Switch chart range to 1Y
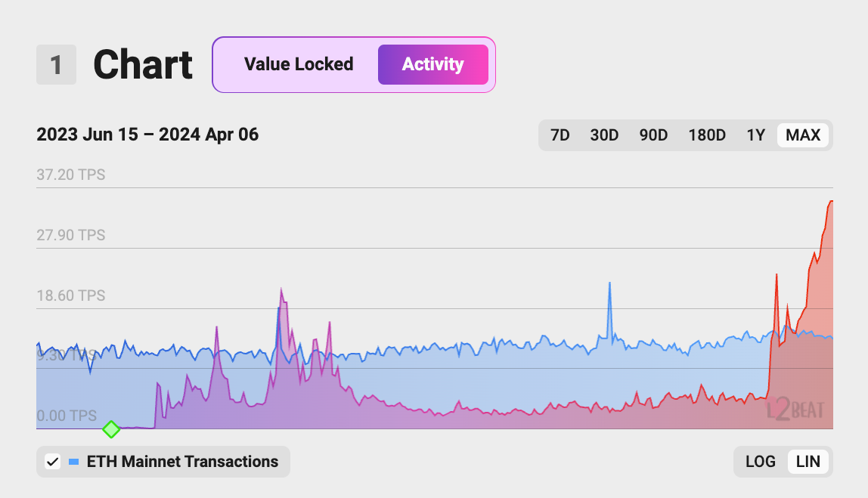Viewport: 868px width, 498px height. coord(756,135)
